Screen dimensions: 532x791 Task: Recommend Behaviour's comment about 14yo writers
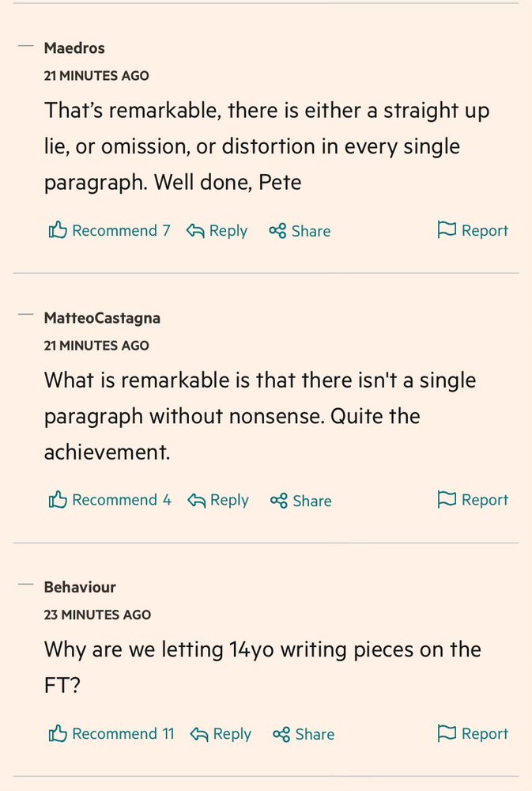tap(111, 733)
